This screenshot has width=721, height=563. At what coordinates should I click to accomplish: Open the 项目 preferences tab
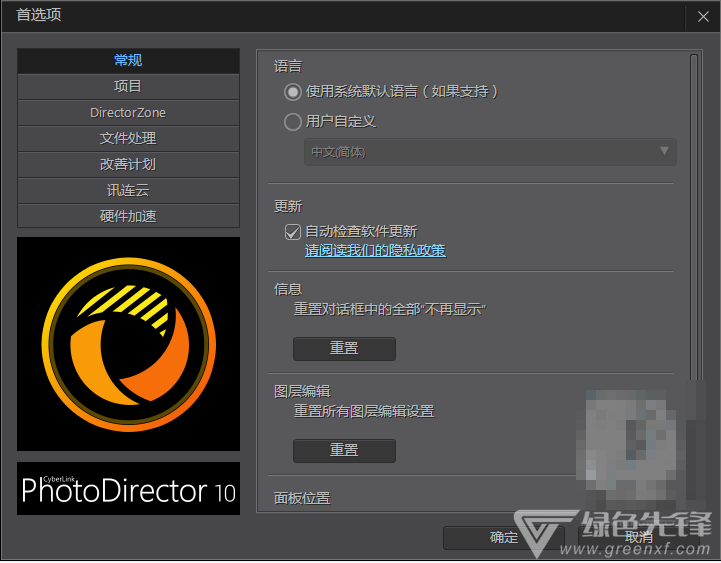[x=128, y=86]
